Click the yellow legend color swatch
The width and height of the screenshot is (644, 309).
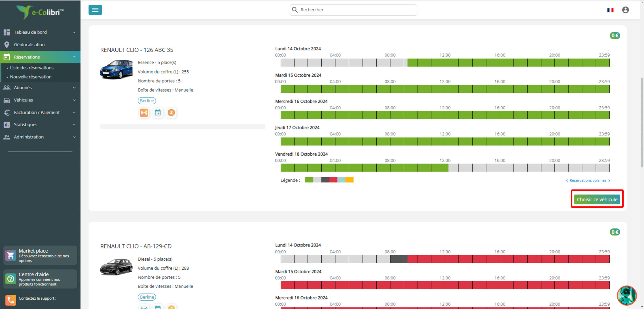pyautogui.click(x=350, y=180)
